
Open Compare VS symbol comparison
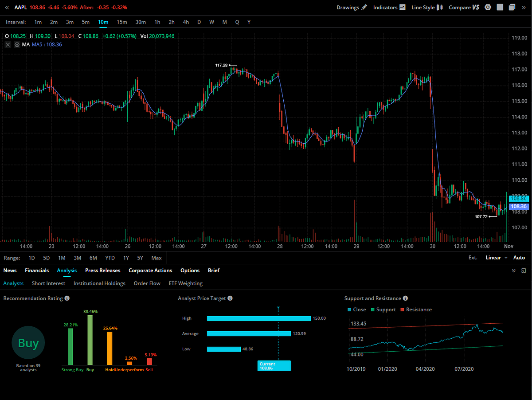(x=464, y=8)
